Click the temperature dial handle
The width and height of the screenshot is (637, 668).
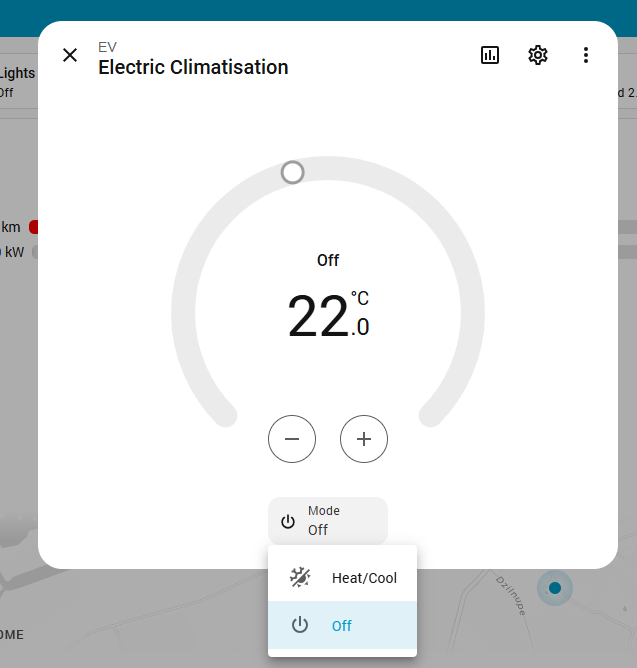click(x=292, y=173)
